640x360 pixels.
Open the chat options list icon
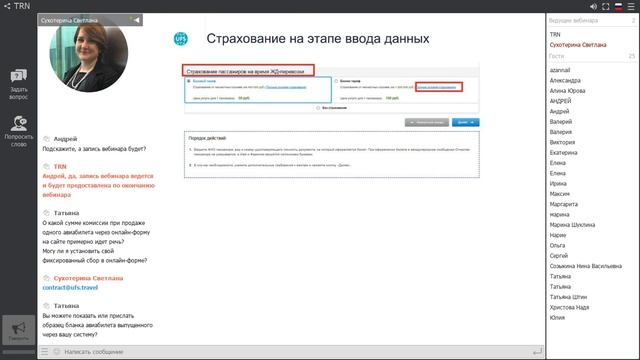pyautogui.click(x=44, y=351)
